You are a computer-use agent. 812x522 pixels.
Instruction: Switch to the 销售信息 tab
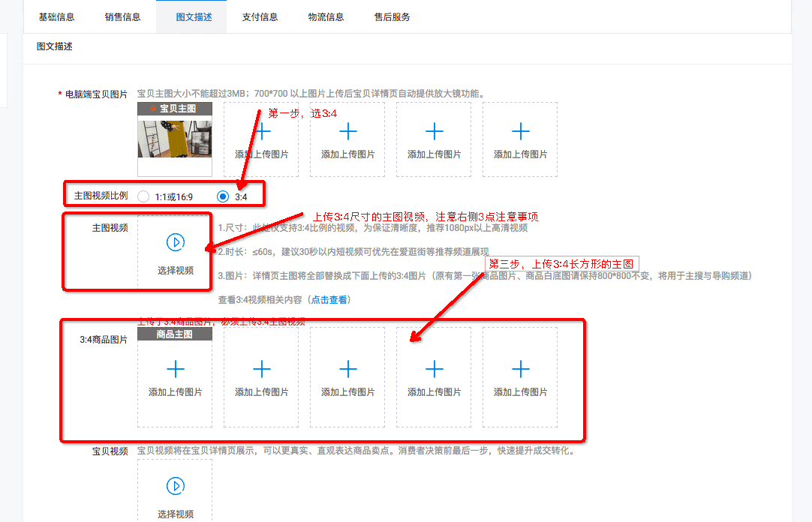click(x=122, y=16)
